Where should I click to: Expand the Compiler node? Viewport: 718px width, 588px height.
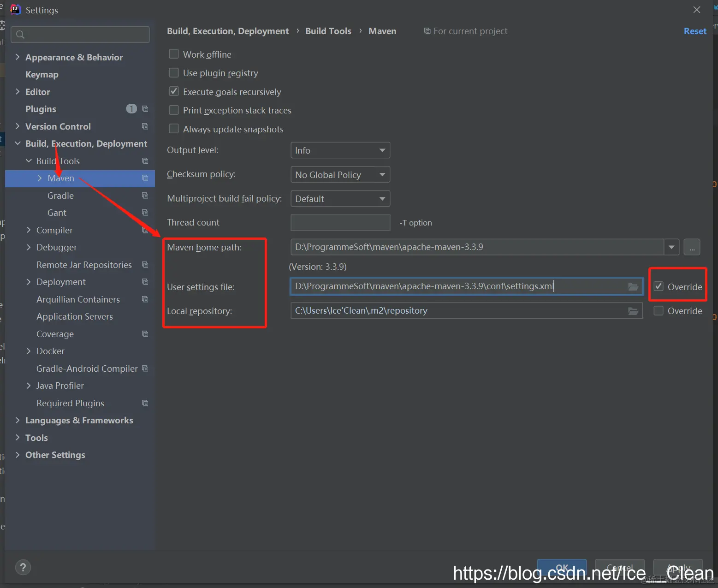[29, 230]
